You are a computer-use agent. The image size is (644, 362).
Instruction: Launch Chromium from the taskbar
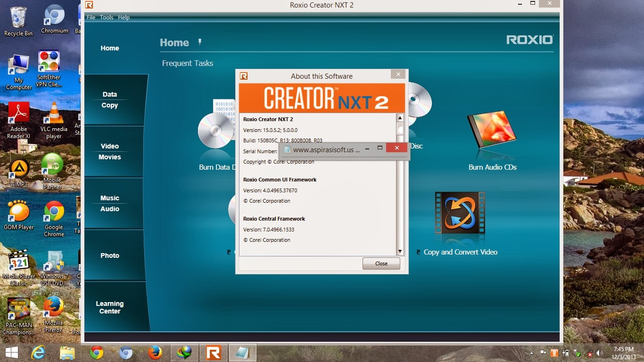click(126, 352)
